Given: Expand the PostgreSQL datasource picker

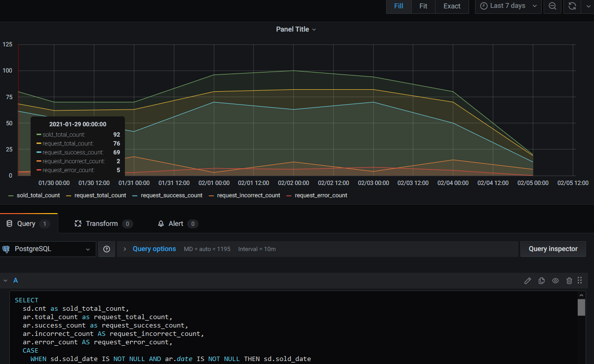Looking at the screenshot, I should 87,249.
